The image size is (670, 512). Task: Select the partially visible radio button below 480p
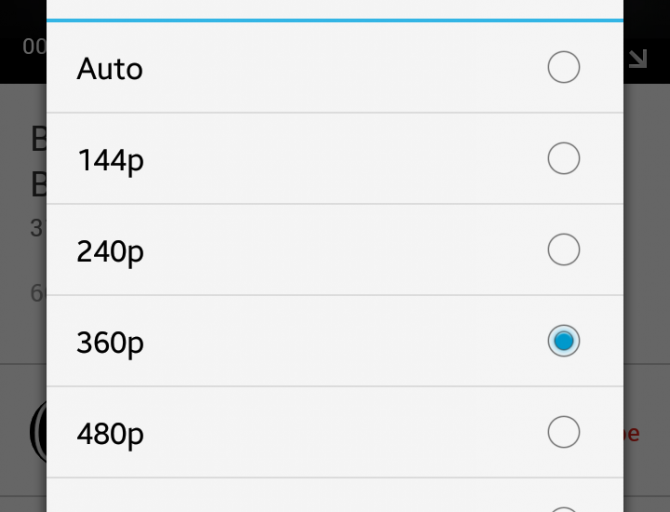point(563,507)
